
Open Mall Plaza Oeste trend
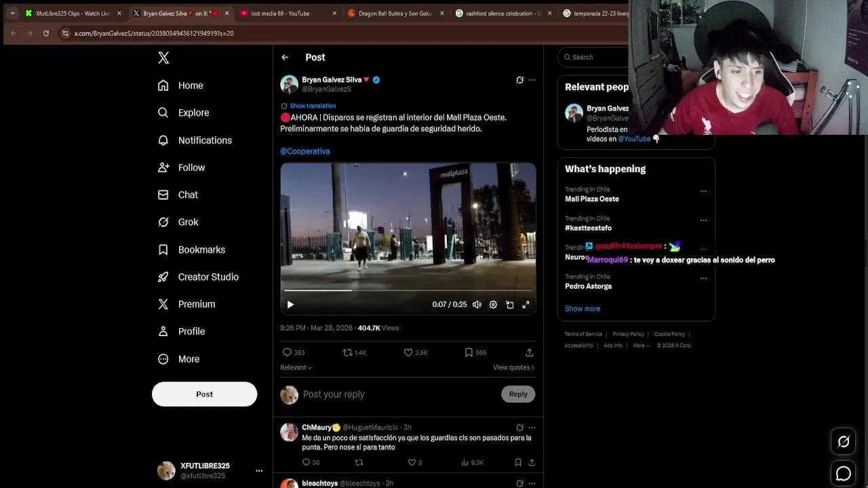[x=592, y=199]
